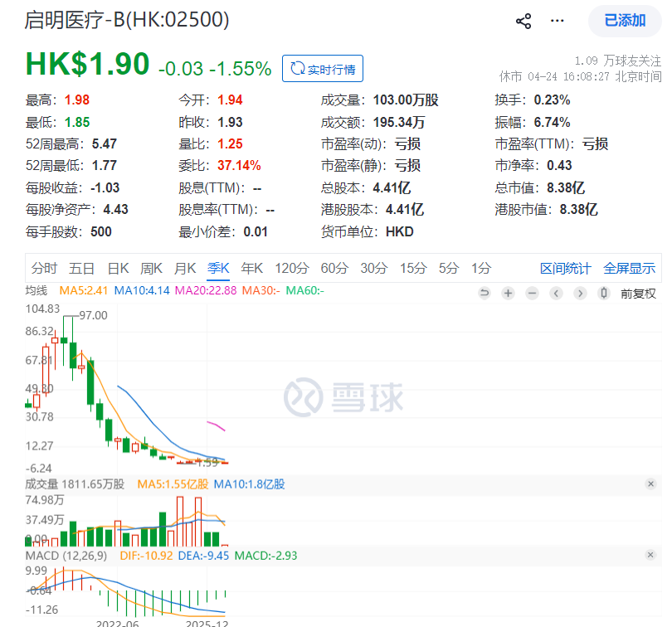Image resolution: width=672 pixels, height=627 pixels.
Task: Click the 全屏显示 fullscreen link
Action: coord(629,268)
